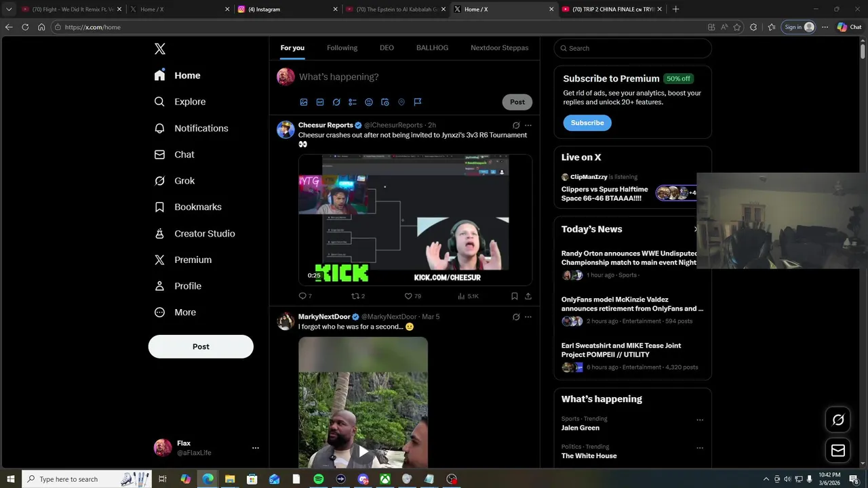This screenshot has height=488, width=868.
Task: View analytics of Cheesur Reports post
Action: pyautogui.click(x=468, y=296)
